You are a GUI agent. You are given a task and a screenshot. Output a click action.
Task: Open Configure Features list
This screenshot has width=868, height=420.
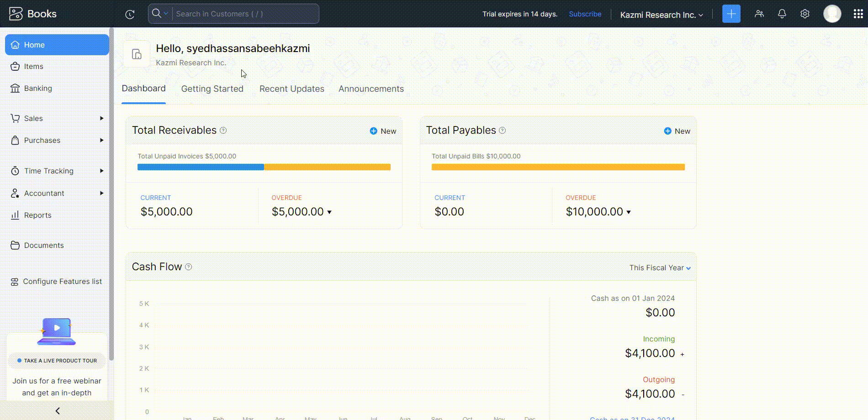57,281
